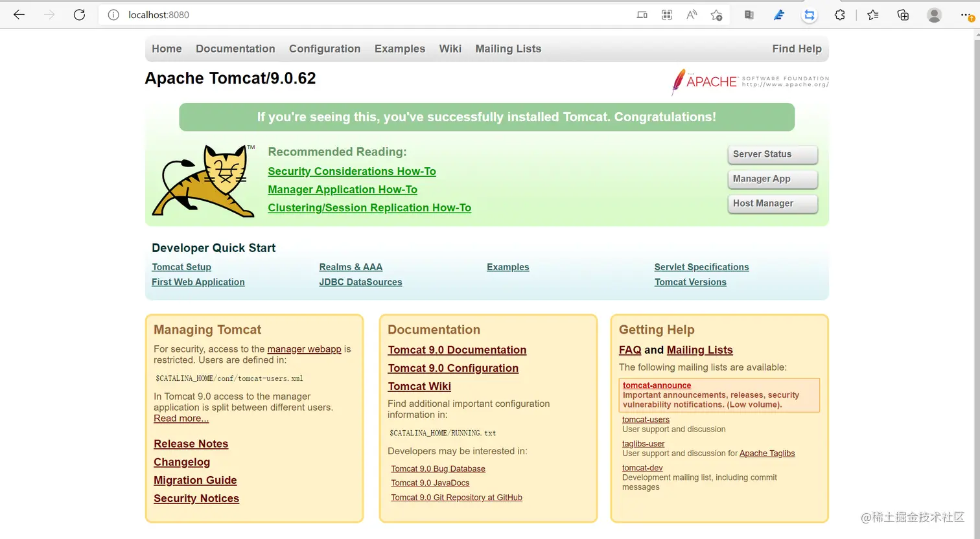The width and height of the screenshot is (980, 539).
Task: Open Tomcat 9.0 Git Repository at GitHub
Action: click(x=456, y=498)
